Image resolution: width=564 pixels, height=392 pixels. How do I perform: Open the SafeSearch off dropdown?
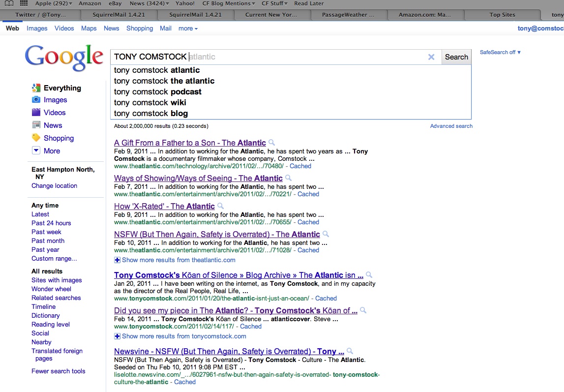tap(500, 52)
